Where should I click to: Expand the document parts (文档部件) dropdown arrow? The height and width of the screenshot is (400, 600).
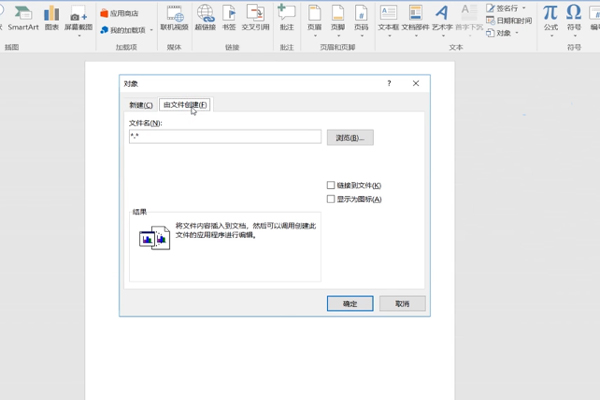[x=416, y=36]
